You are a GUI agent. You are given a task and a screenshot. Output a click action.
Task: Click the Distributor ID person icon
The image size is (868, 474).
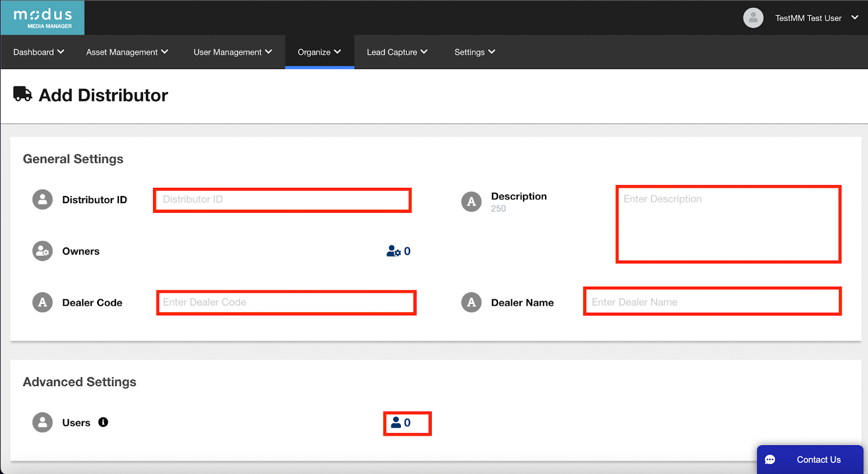coord(42,199)
